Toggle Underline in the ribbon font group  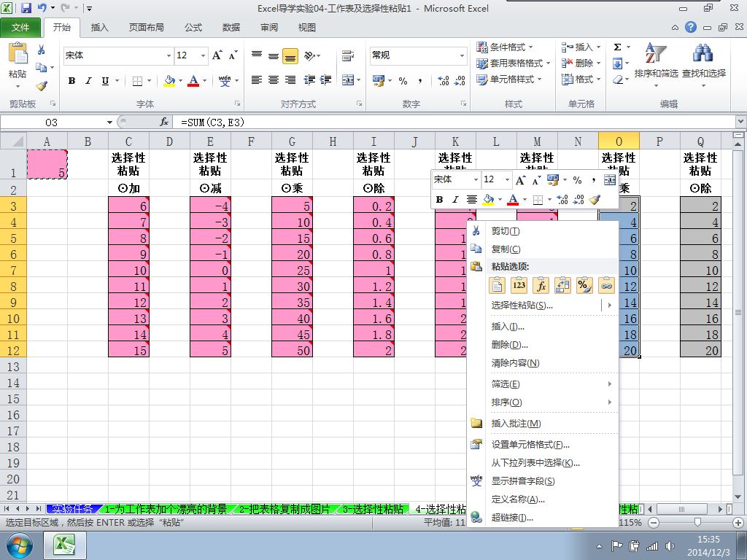(x=105, y=81)
